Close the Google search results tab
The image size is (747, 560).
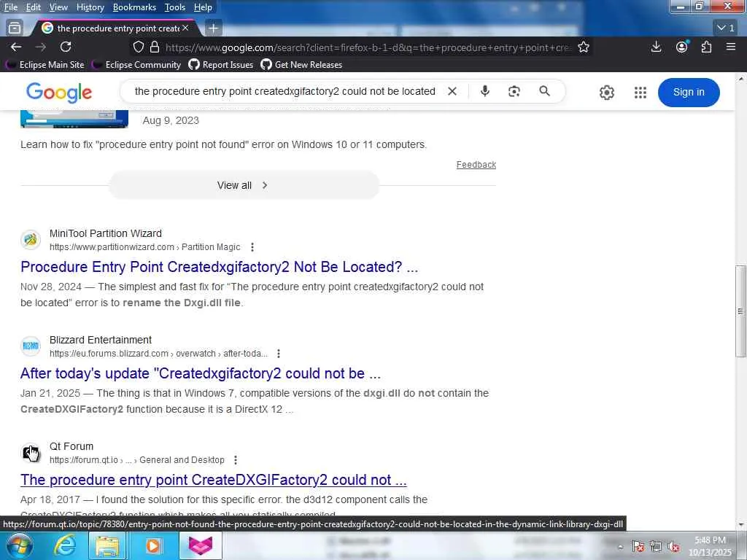pos(185,28)
